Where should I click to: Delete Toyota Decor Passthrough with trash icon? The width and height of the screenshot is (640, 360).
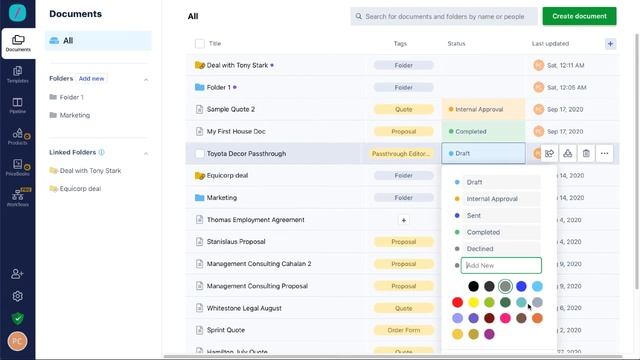point(586,153)
